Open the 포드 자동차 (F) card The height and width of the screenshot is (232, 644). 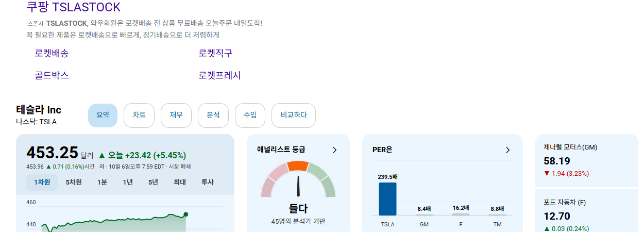[587, 211]
